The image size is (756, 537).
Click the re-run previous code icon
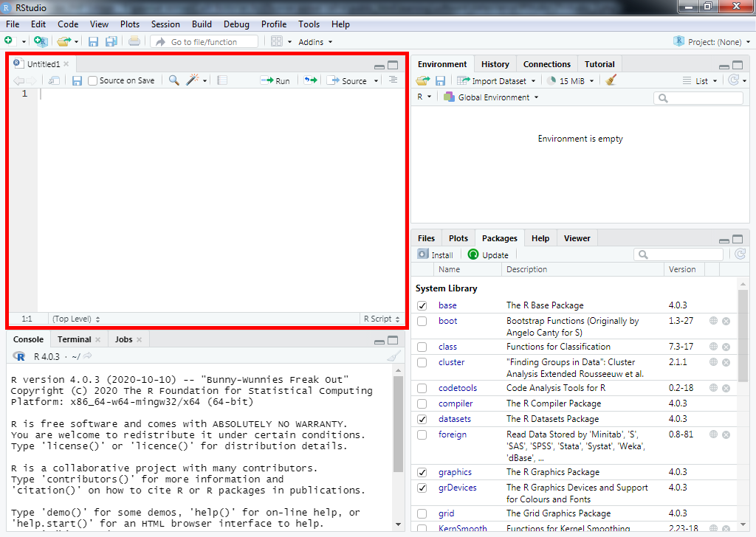(x=310, y=80)
